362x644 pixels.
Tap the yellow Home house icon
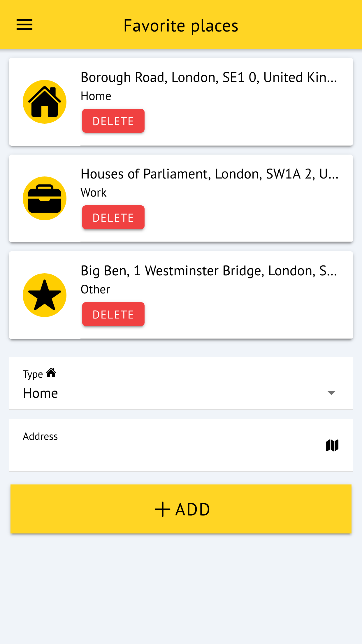[x=45, y=102]
